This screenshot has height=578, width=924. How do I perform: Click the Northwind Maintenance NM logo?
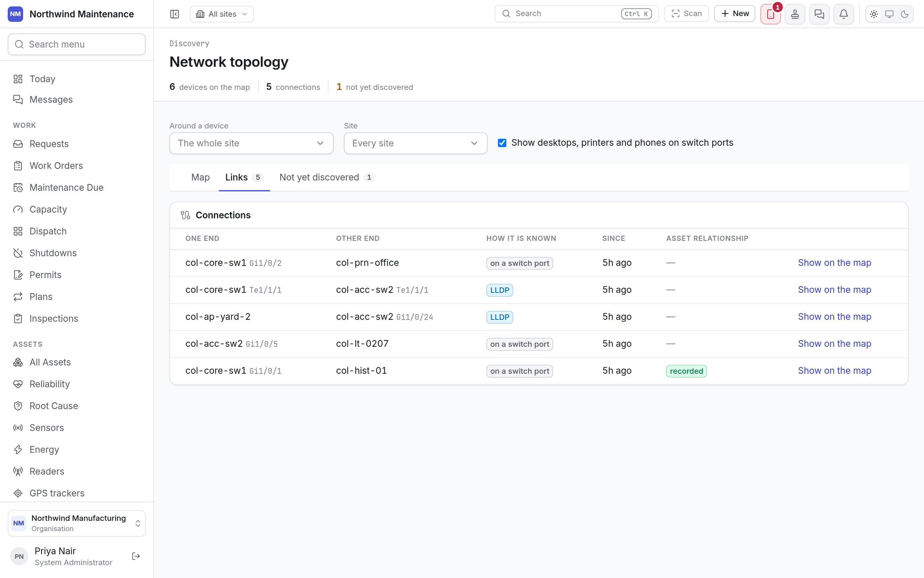pyautogui.click(x=15, y=14)
